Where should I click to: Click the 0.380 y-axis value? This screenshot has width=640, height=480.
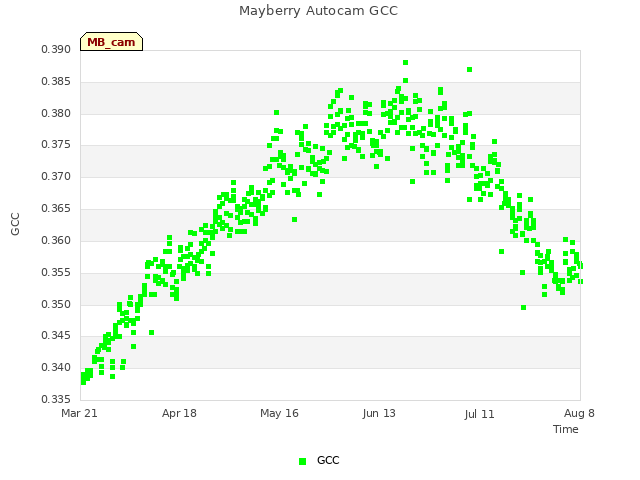tap(56, 113)
